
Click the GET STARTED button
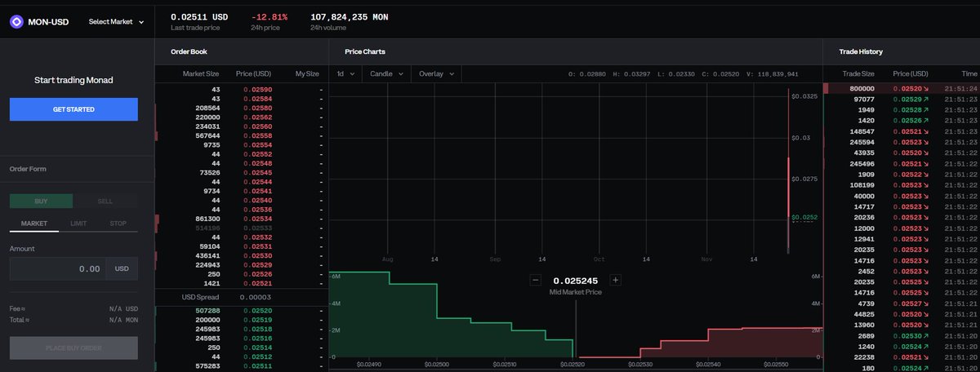pyautogui.click(x=73, y=109)
